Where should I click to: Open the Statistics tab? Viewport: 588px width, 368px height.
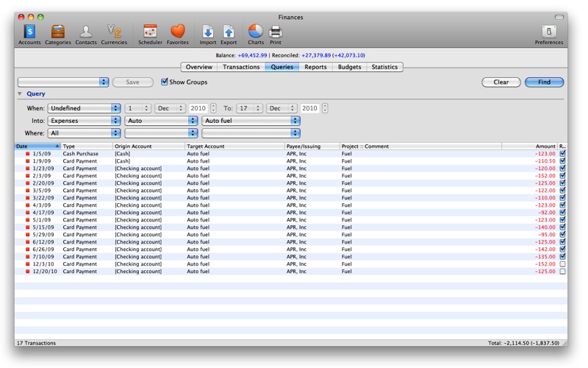click(x=384, y=67)
